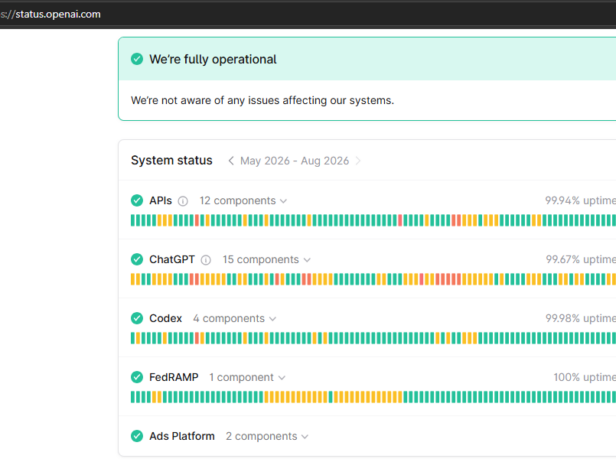Go to next date range with right chevron
This screenshot has width=616, height=462.
pos(358,161)
